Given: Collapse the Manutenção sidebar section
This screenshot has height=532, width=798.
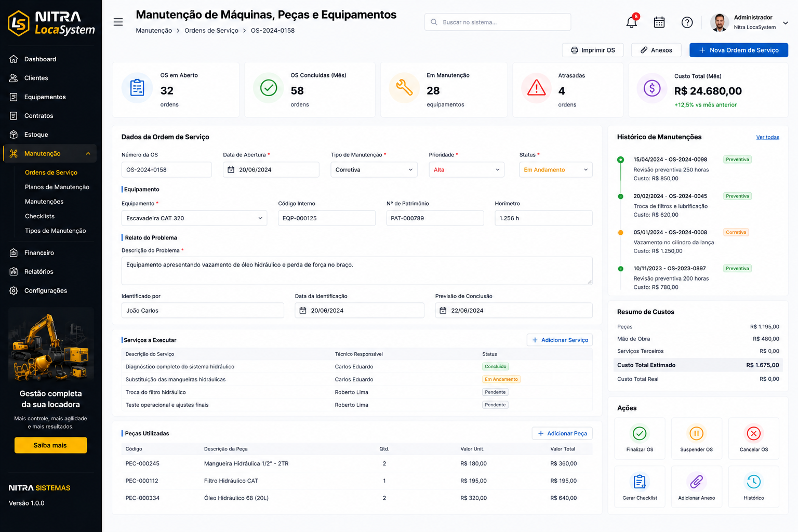Looking at the screenshot, I should tap(88, 154).
